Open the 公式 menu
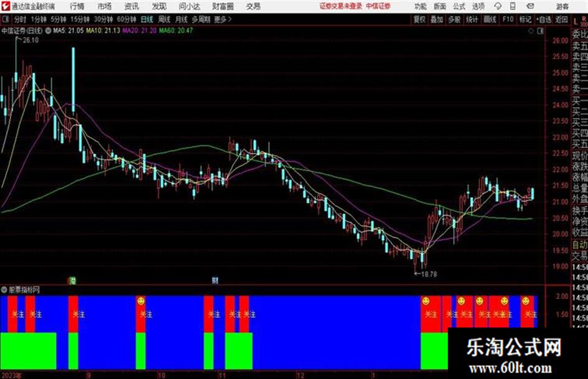588x379 pixels. (459, 6)
